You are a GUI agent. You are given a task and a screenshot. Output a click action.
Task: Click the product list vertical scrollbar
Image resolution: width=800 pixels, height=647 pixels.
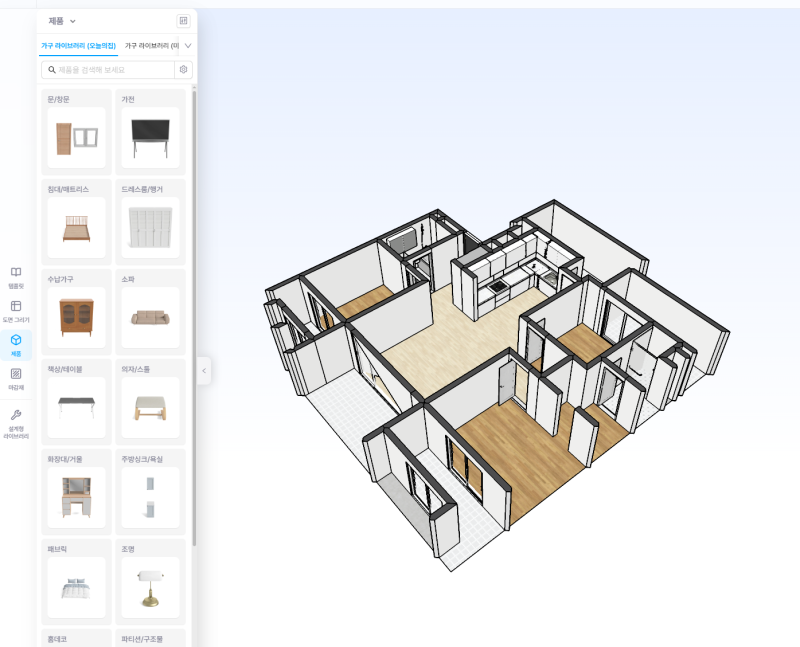coord(194,318)
